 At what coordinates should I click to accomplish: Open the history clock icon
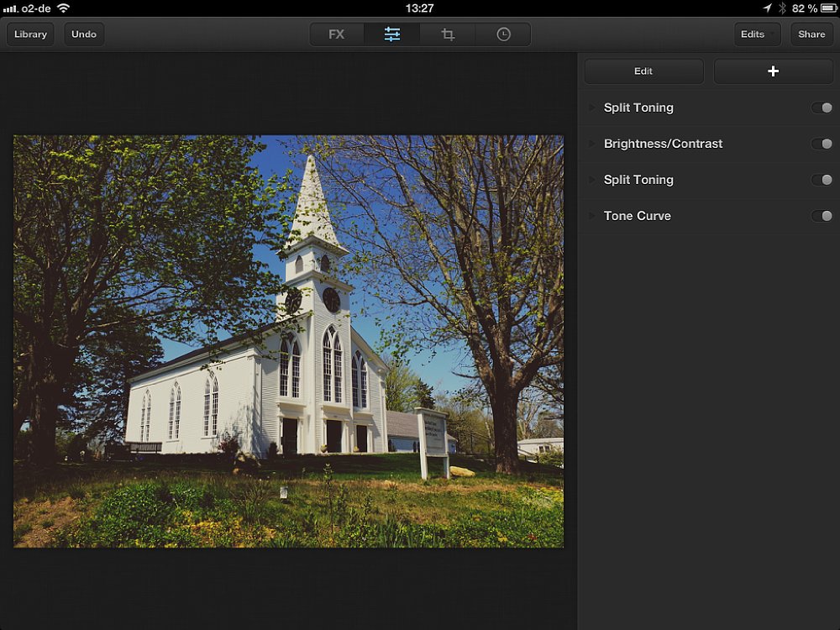click(x=503, y=34)
